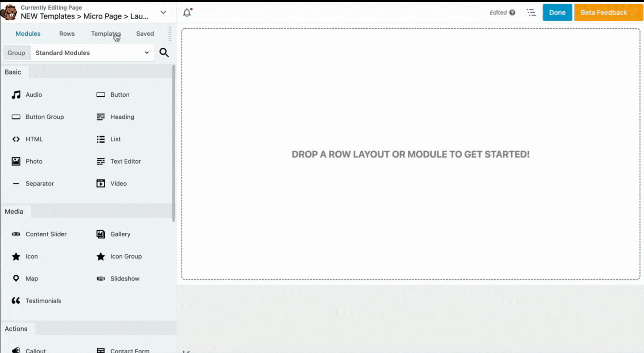This screenshot has height=353, width=644.
Task: Select the Testimonials module icon
Action: click(x=16, y=300)
